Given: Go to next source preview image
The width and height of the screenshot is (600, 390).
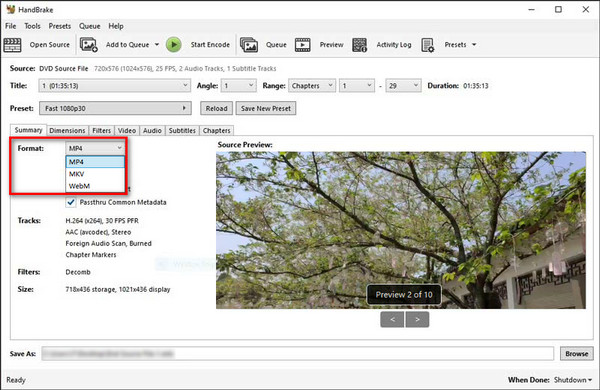Looking at the screenshot, I should point(417,319).
